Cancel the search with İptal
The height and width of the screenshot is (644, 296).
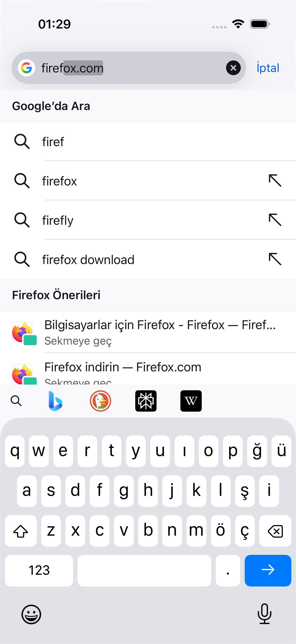tap(268, 68)
